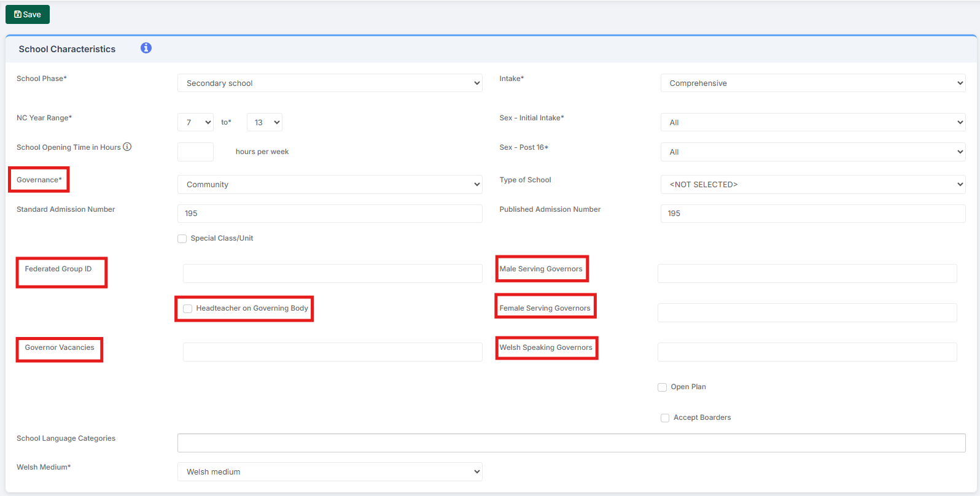Select the Male Serving Governors input
The height and width of the screenshot is (496, 980).
click(x=807, y=273)
